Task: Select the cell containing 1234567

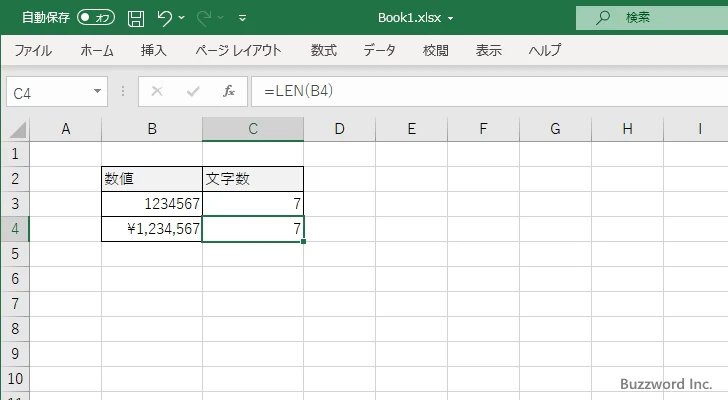Action: click(x=152, y=204)
